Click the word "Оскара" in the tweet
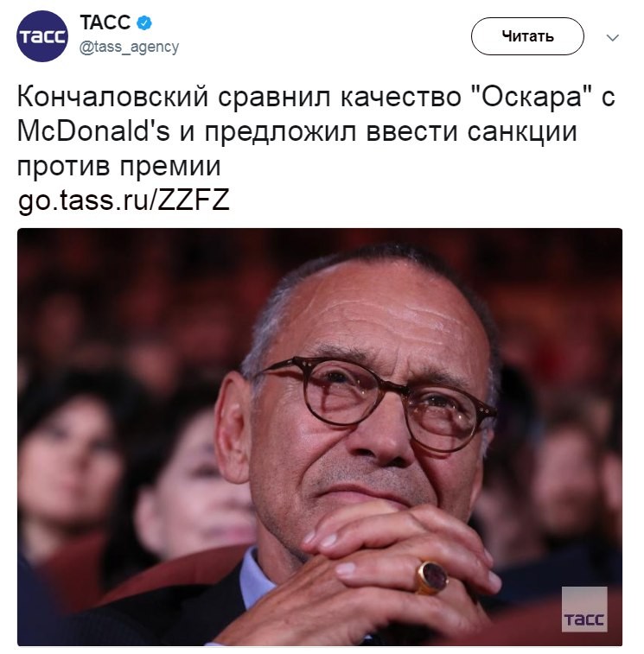This screenshot has height=654, width=644. click(x=531, y=97)
